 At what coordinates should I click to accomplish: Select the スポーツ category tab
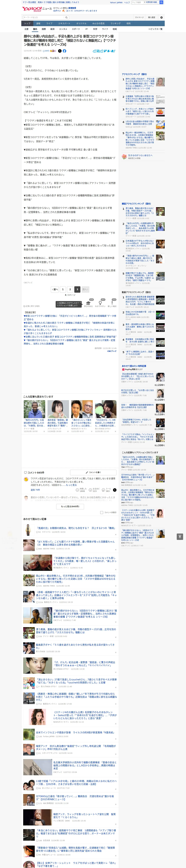(76, 29)
